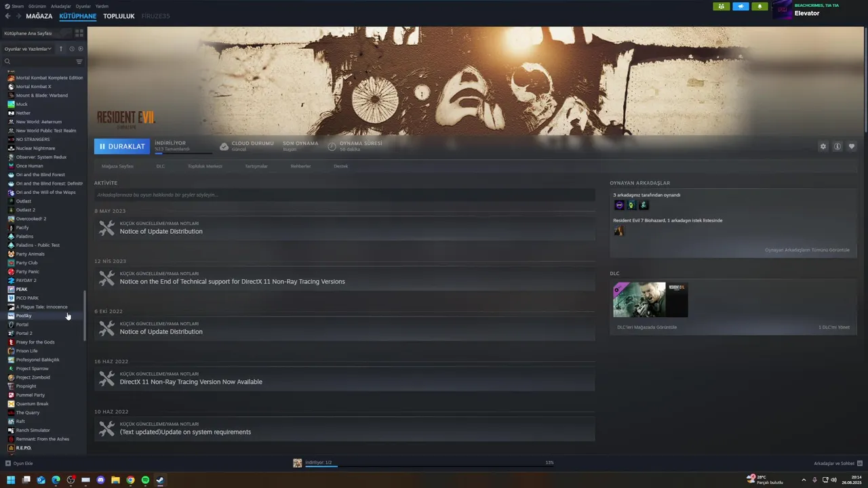Click the activity comment input field
Viewport: 868px width, 488px height.
click(344, 195)
